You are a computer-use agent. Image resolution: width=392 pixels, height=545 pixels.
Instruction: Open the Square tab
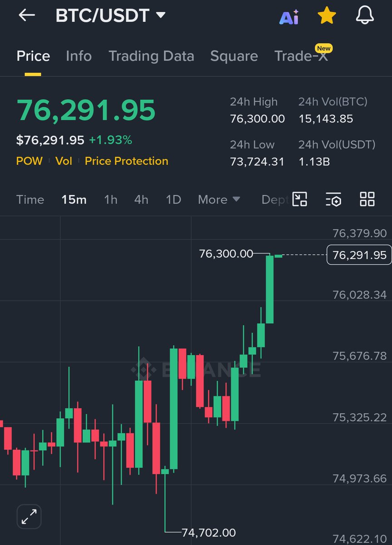coord(234,56)
